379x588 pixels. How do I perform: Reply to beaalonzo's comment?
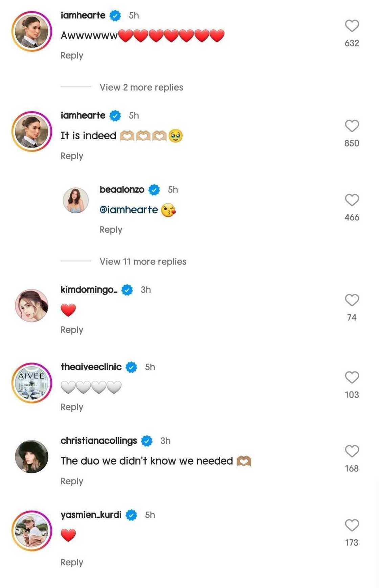111,230
